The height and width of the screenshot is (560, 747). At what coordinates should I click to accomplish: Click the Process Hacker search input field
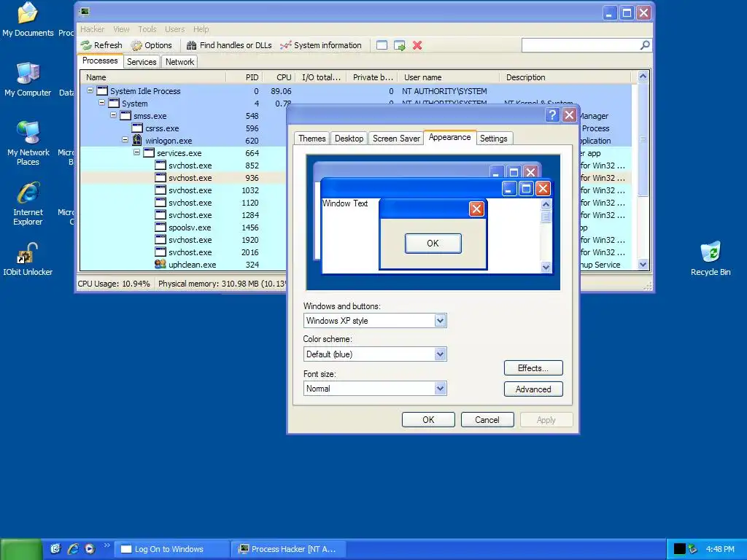pos(581,45)
